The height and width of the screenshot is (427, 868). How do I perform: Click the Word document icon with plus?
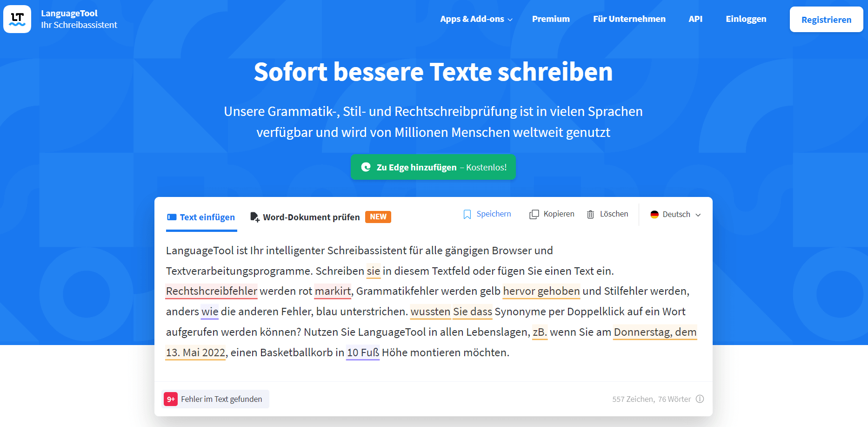(255, 217)
